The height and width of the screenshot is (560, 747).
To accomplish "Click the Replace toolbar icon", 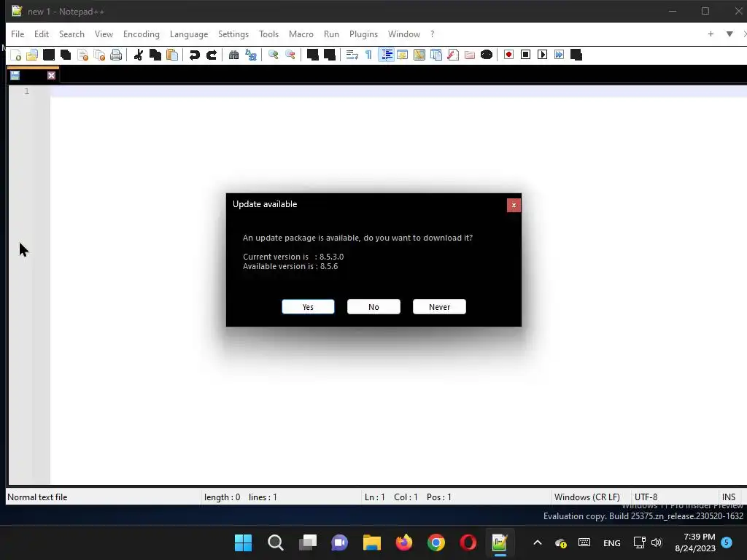I will coord(251,55).
